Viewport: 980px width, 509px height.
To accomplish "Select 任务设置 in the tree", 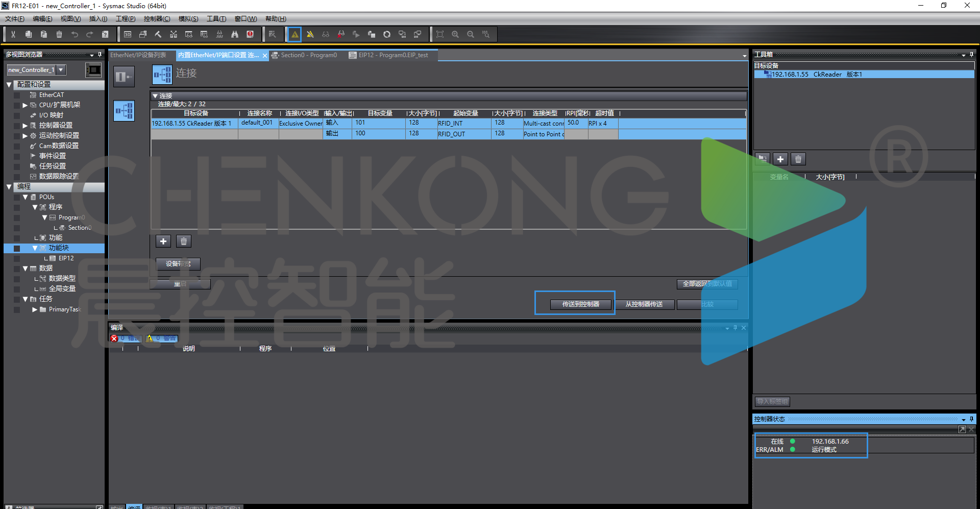I will [x=53, y=166].
